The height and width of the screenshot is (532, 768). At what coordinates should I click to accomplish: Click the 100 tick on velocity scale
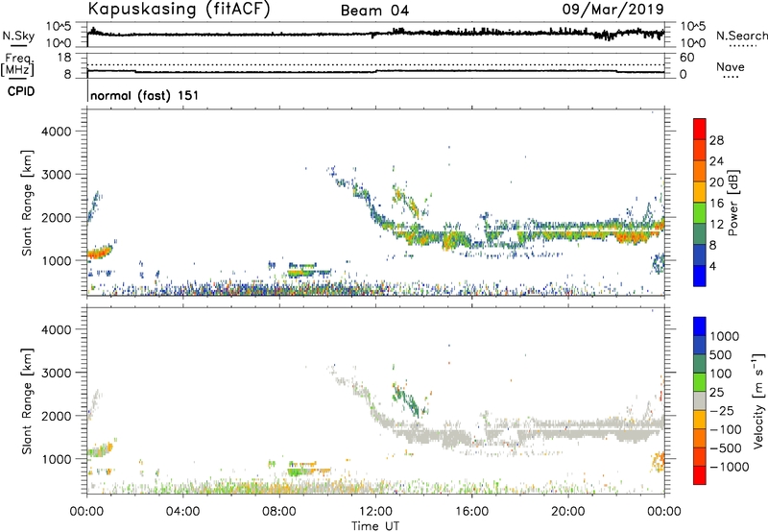(721, 374)
